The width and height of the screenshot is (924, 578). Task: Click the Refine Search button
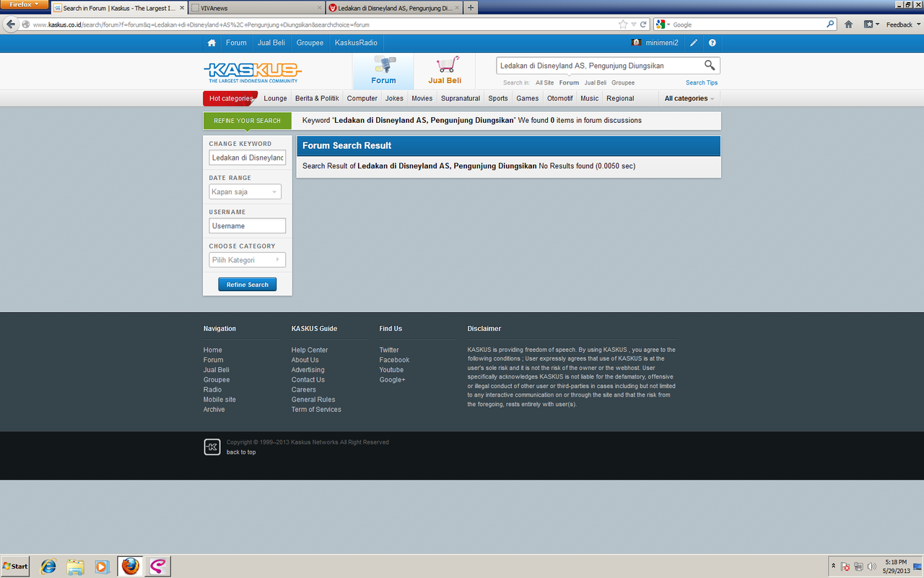(248, 285)
